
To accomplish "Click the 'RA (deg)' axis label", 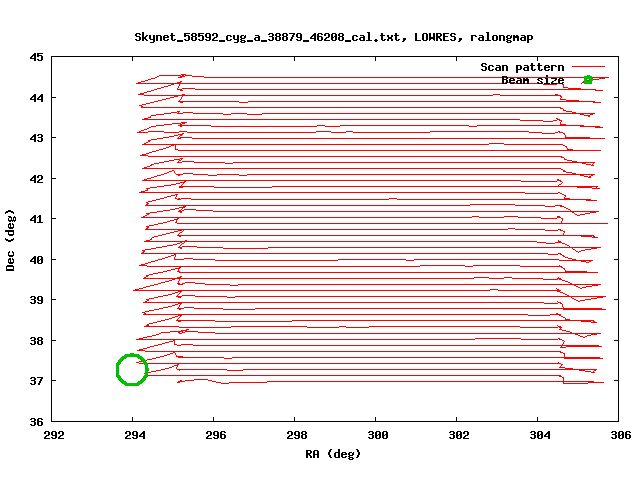I will [x=333, y=454].
